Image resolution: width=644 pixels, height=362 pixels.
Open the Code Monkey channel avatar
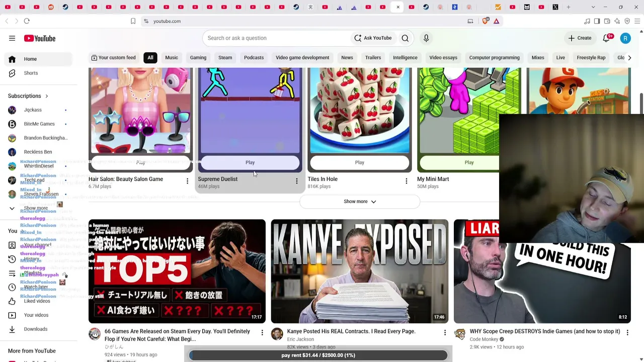(x=460, y=334)
